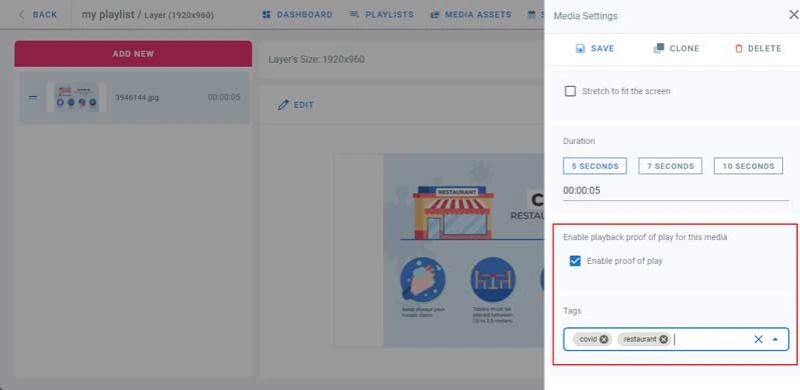800x390 pixels.
Task: Toggle Stretch to fit the screen checkbox
Action: click(x=570, y=91)
